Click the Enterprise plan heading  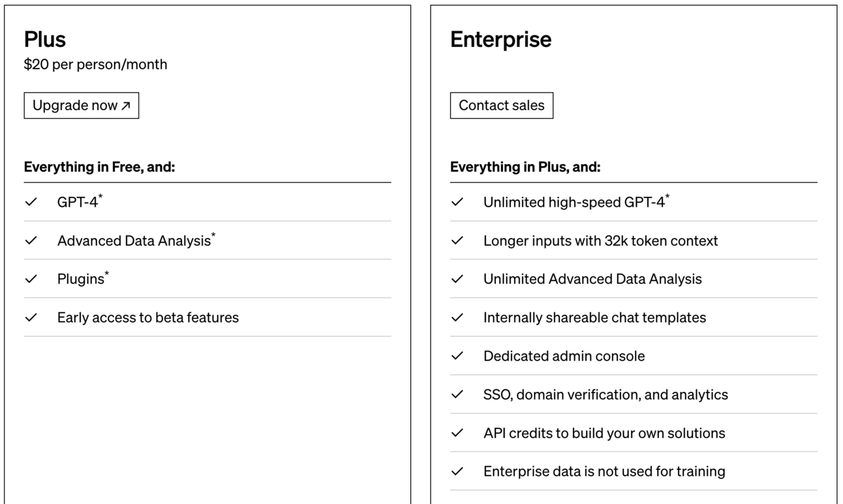[x=500, y=39]
